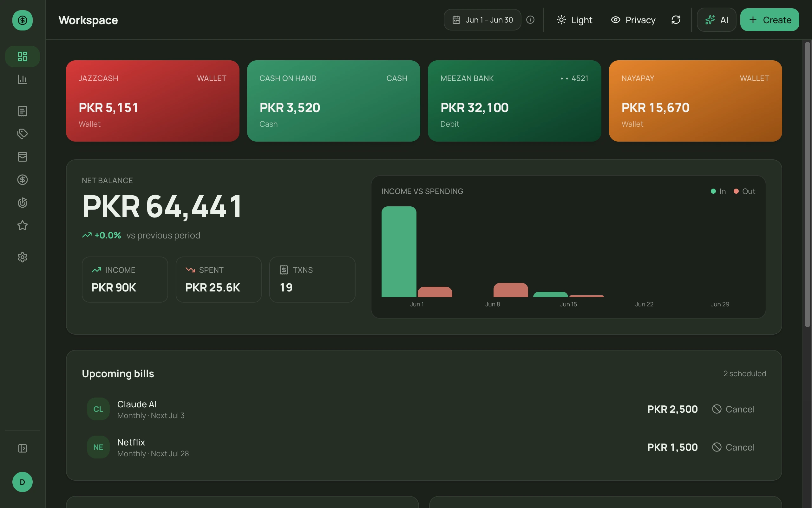Image resolution: width=812 pixels, height=508 pixels.
Task: Click the Jun 29 axis label
Action: (720, 304)
